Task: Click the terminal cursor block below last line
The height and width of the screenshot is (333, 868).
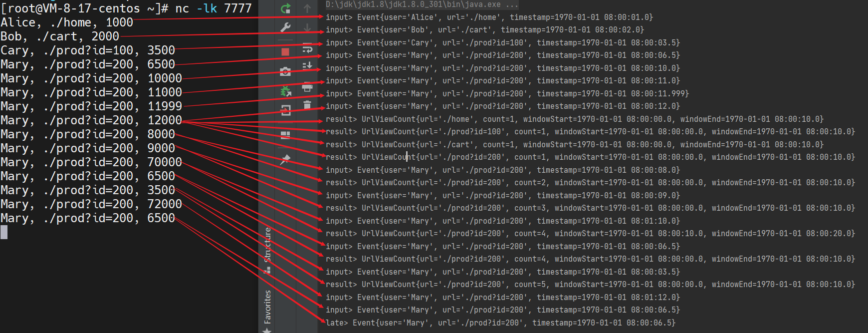Action: (4, 232)
